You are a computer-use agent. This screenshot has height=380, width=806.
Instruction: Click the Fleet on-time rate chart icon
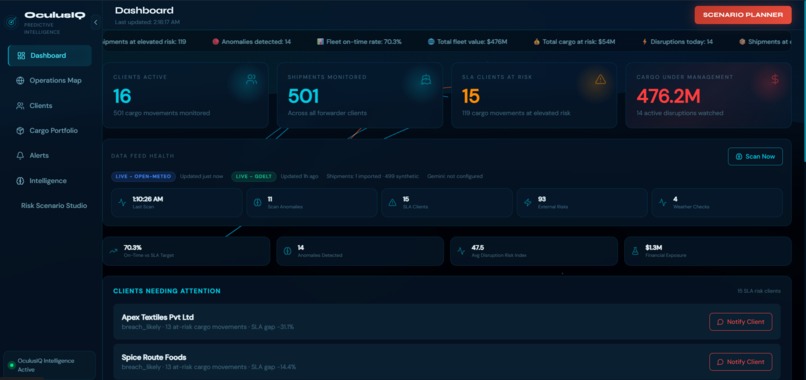tap(320, 42)
